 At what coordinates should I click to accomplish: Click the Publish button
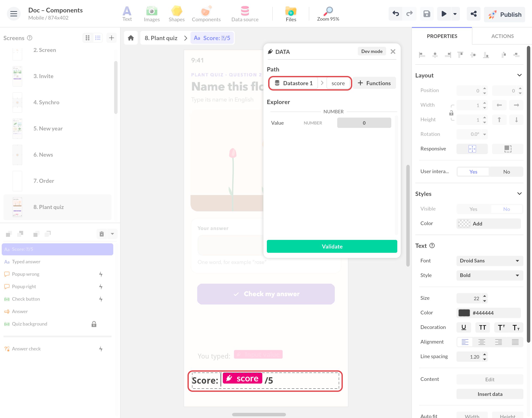pyautogui.click(x=504, y=14)
